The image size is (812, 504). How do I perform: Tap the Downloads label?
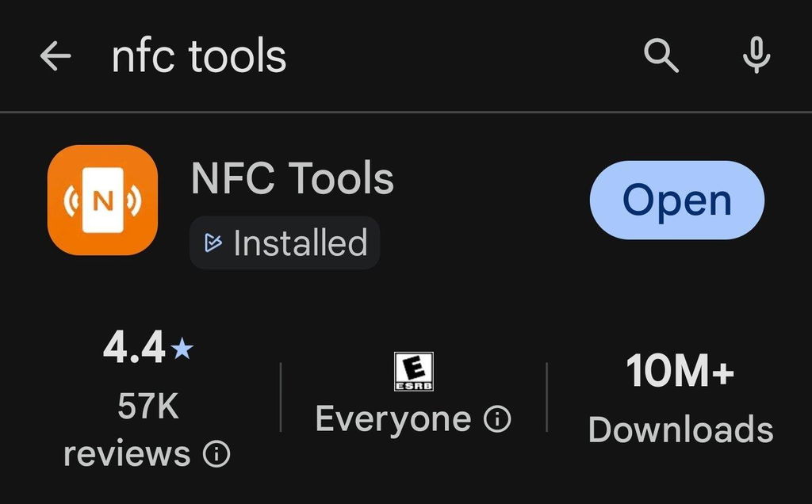680,429
